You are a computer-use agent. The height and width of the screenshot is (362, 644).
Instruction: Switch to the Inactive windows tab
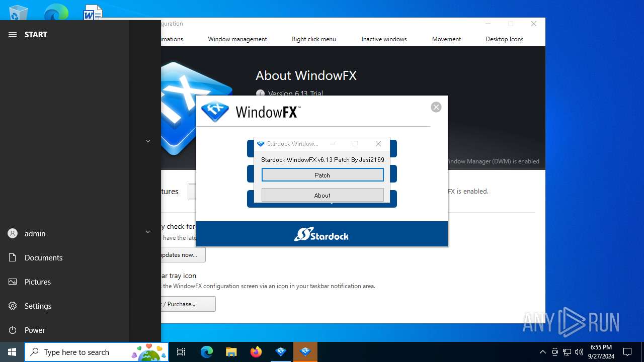pyautogui.click(x=384, y=39)
